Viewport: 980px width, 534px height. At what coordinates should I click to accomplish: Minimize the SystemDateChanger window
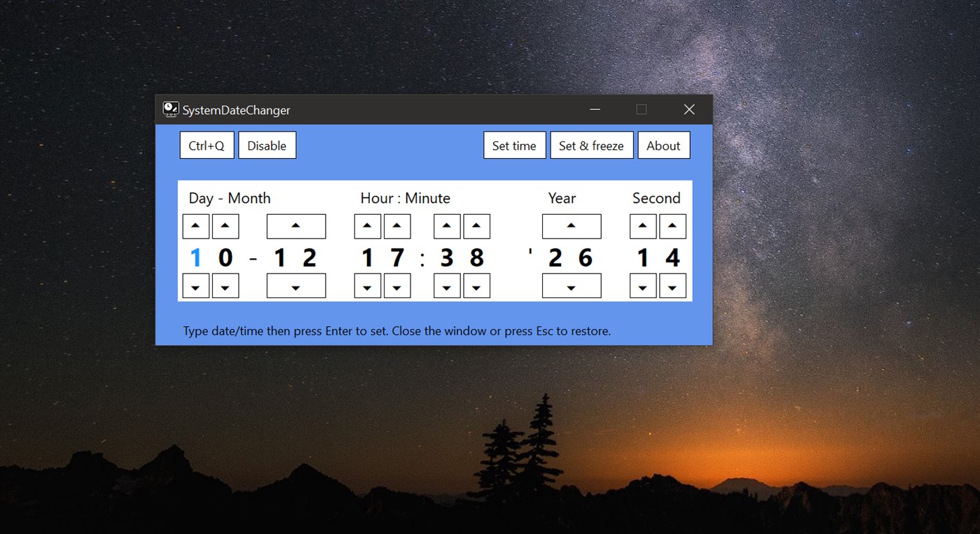(x=595, y=109)
